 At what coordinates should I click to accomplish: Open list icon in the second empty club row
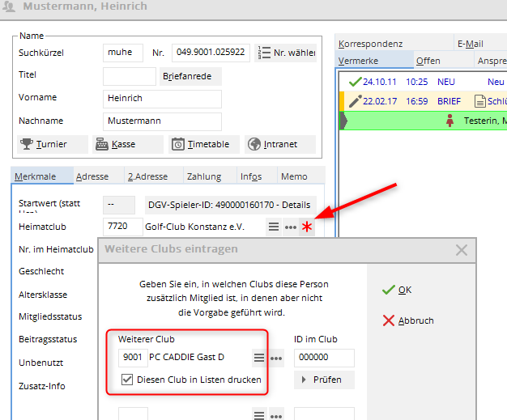[x=259, y=414]
